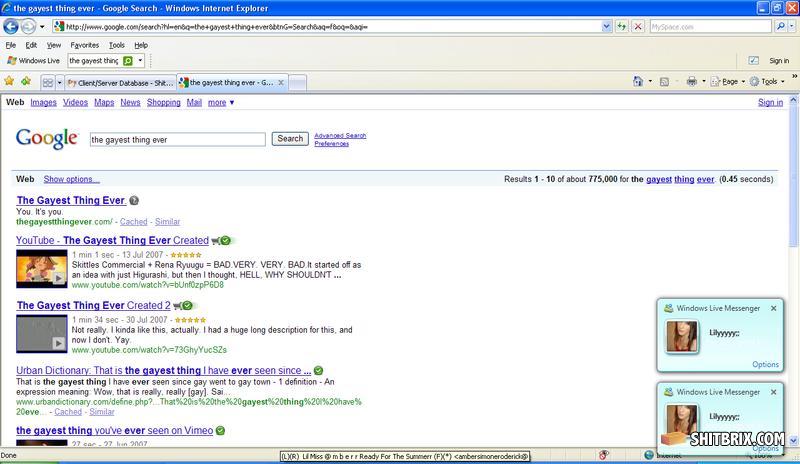Click the Windows Live toolbar search field
Screen dimensions: 800x464
click(94, 61)
